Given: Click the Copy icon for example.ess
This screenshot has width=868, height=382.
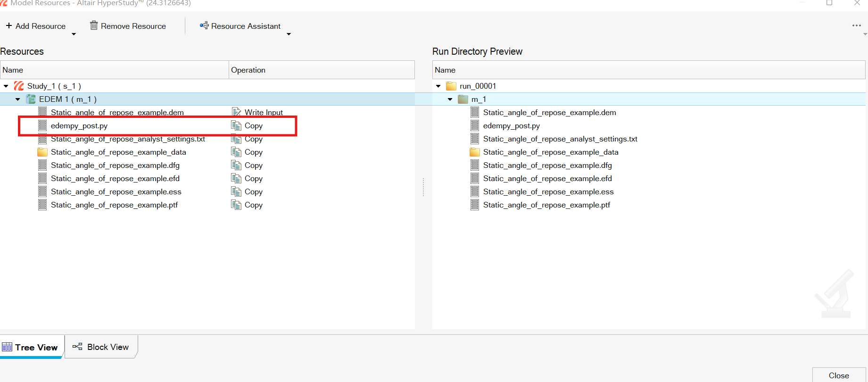Looking at the screenshot, I should 236,191.
